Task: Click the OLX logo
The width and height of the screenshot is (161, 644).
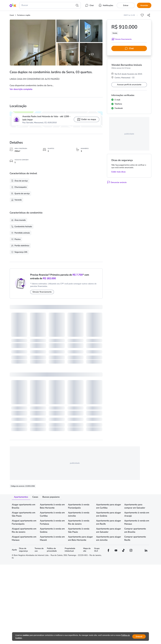Action: [x=13, y=5]
